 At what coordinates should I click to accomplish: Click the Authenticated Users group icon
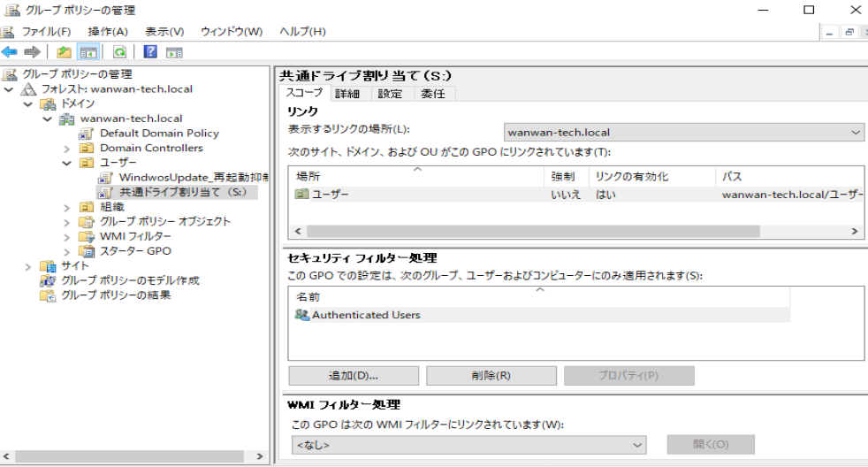(302, 315)
